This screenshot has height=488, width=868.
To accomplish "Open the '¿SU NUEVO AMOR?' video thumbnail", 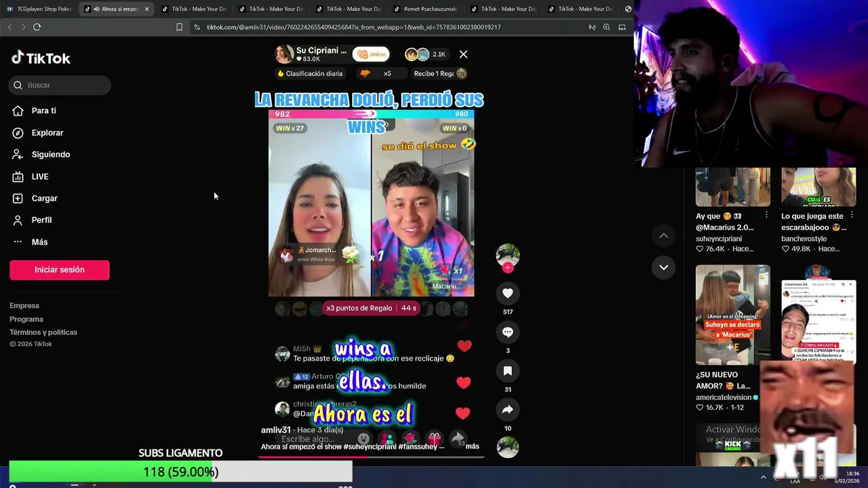I will tap(732, 314).
